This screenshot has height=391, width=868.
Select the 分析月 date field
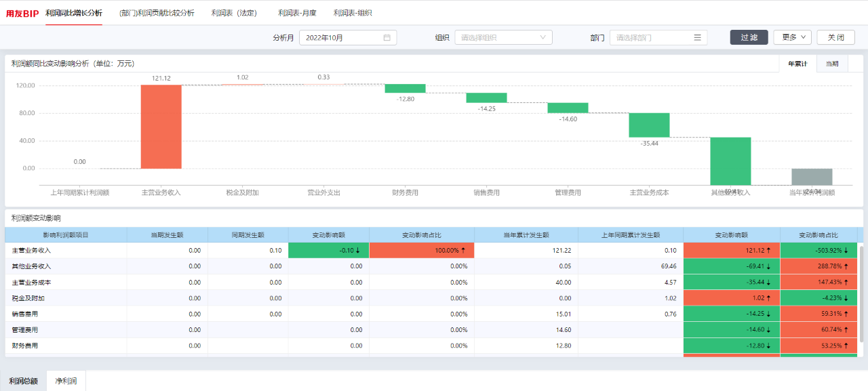(x=348, y=38)
